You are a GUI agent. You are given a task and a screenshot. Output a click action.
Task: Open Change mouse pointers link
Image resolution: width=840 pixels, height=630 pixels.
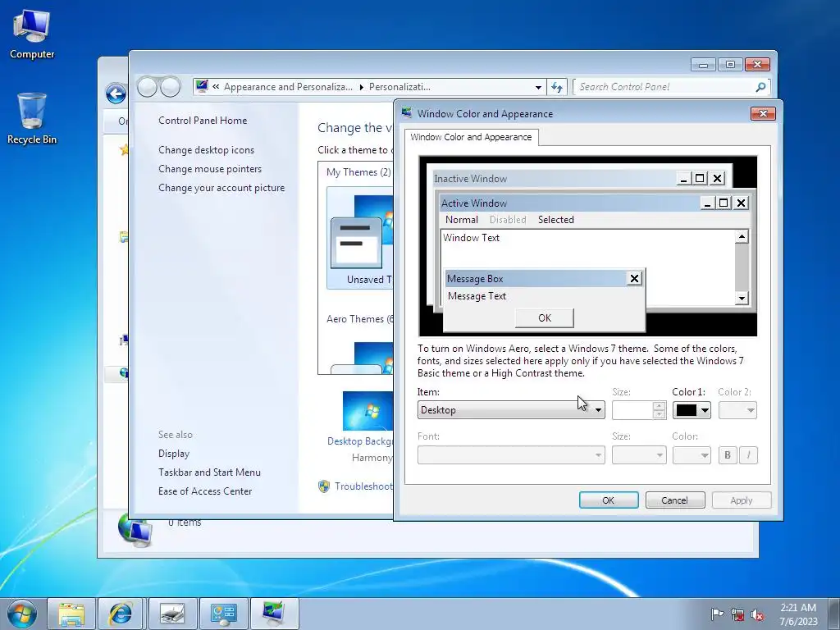coord(210,169)
